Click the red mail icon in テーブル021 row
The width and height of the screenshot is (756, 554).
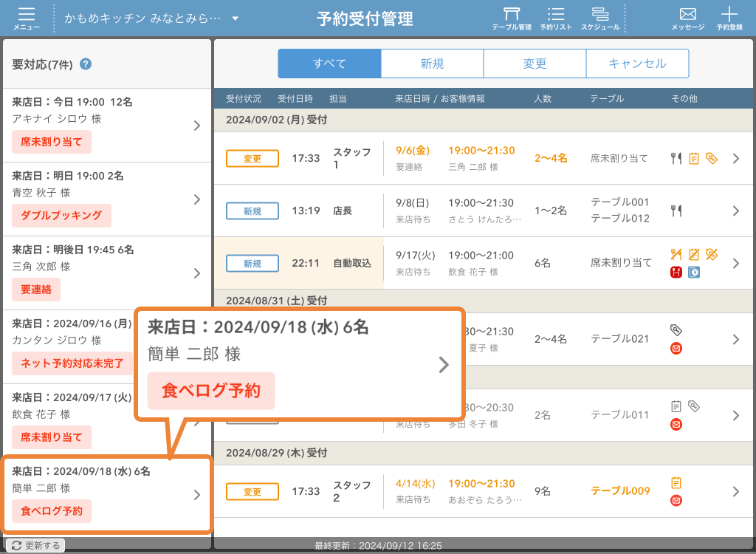click(676, 349)
